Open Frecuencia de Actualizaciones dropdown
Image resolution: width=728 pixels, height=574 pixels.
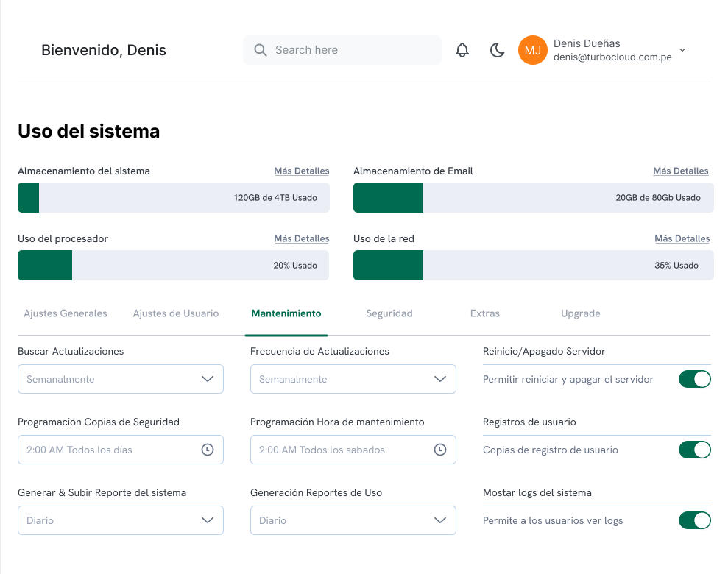353,379
